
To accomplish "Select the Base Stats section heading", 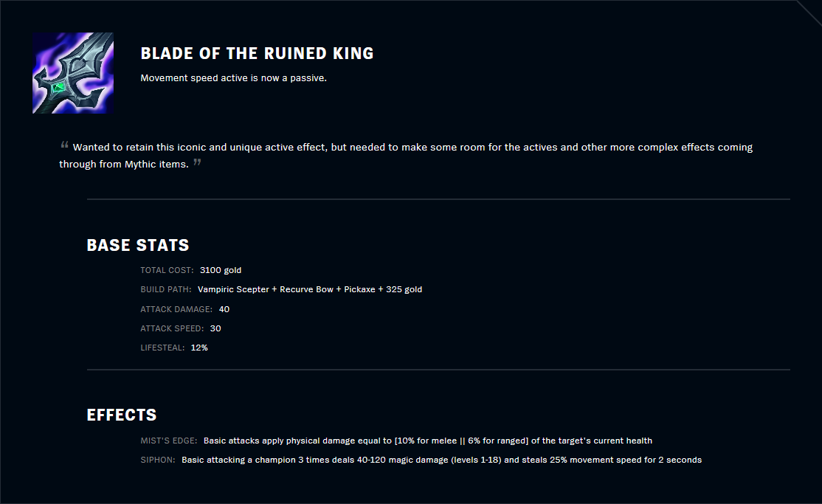I will click(x=138, y=245).
